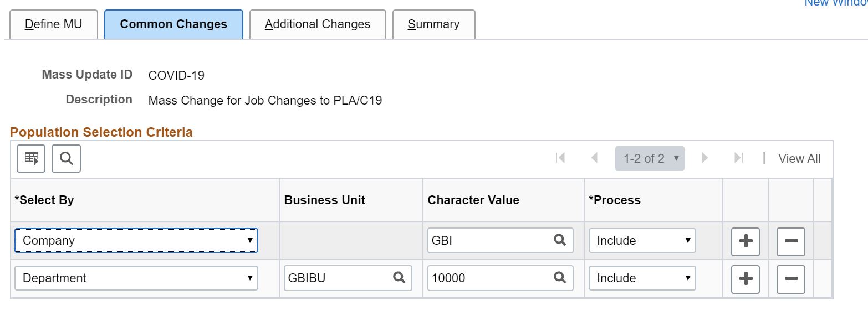Open the 1-2 of 2 row selector
Image resolution: width=868 pixels, height=316 pixels.
click(x=650, y=159)
